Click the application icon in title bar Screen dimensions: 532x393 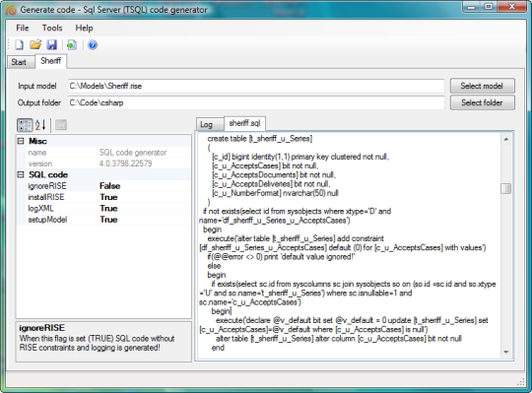(11, 10)
